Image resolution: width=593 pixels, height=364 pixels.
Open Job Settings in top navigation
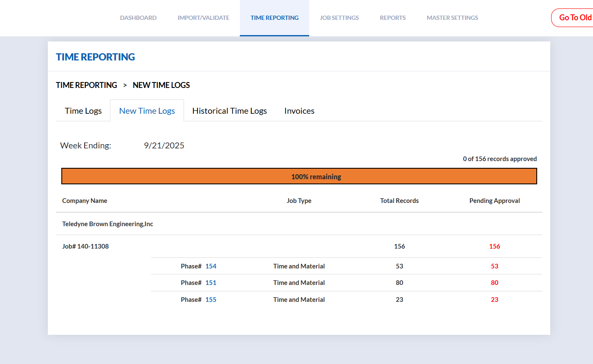point(339,18)
